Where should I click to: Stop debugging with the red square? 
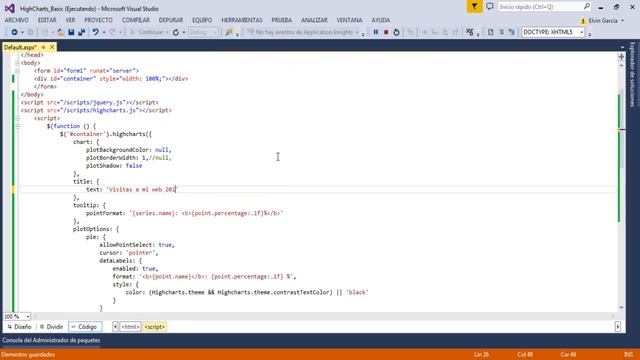click(x=386, y=32)
